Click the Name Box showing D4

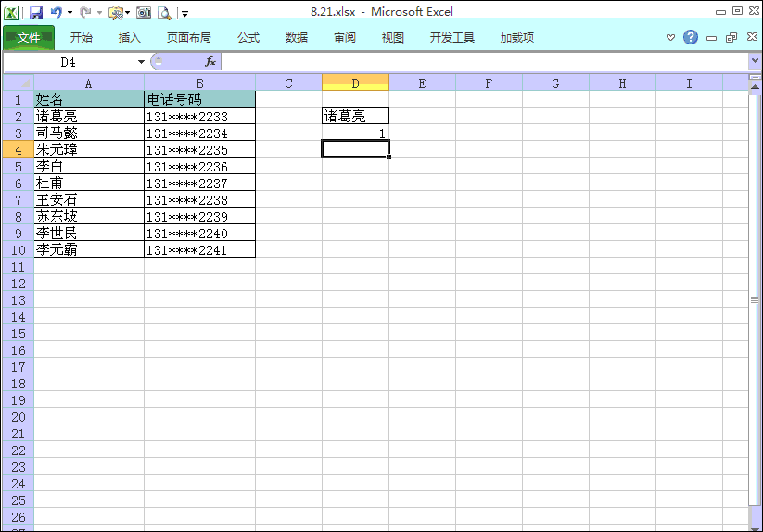click(x=69, y=62)
